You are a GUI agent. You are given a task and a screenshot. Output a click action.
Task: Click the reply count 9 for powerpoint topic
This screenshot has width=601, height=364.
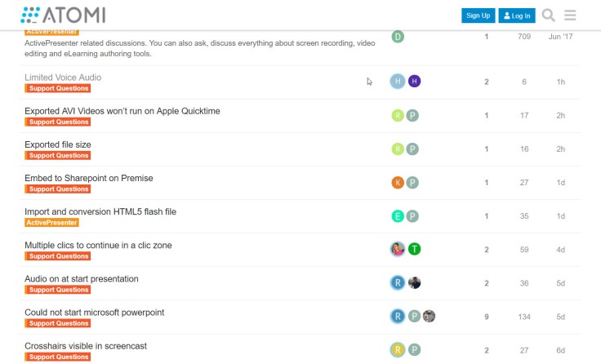pyautogui.click(x=487, y=317)
